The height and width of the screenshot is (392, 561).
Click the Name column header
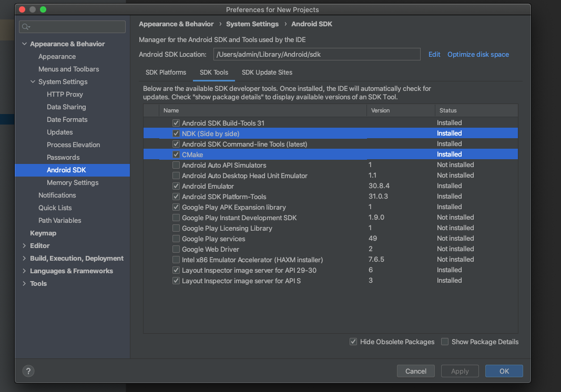[x=263, y=110]
